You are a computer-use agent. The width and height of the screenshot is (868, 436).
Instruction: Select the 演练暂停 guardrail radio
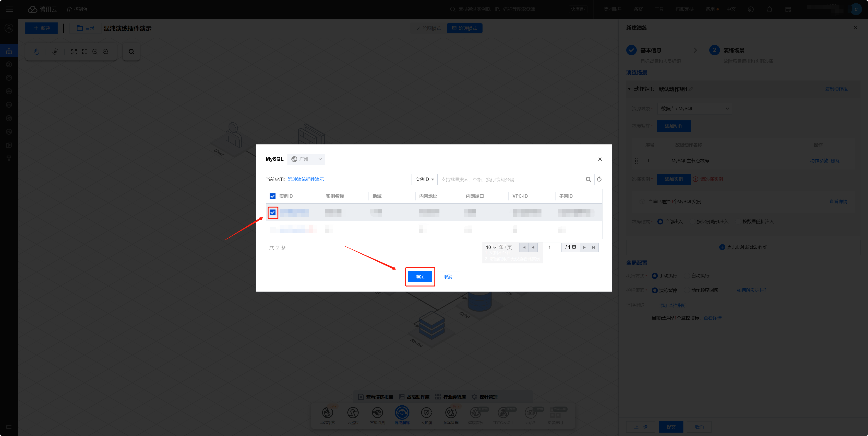(654, 290)
